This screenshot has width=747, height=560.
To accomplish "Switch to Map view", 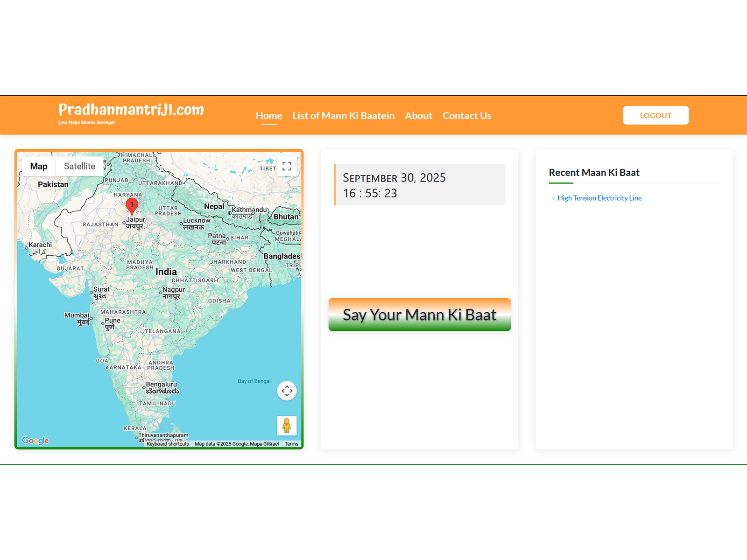I will tap(38, 166).
